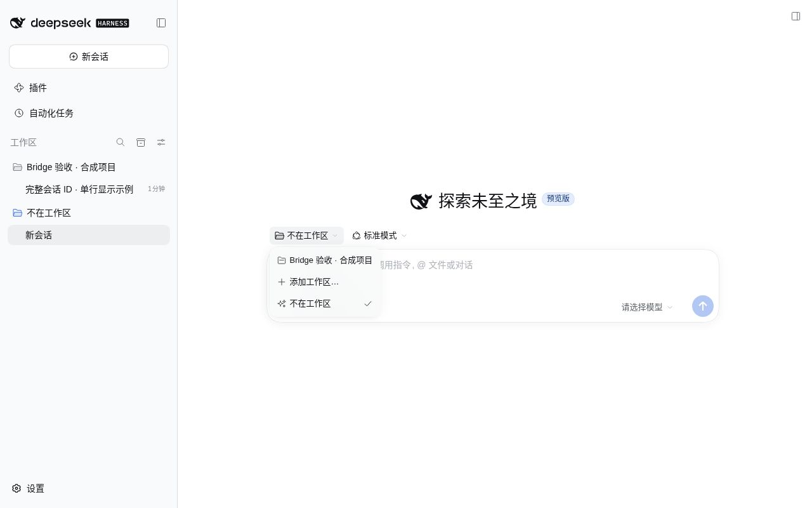Image resolution: width=812 pixels, height=508 pixels.
Task: Pick the checked 不在工作区 menu option
Action: point(325,304)
